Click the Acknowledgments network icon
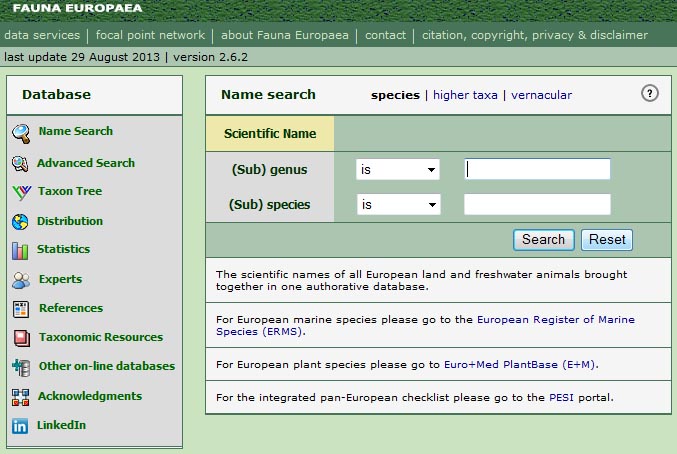Viewport: 677px width, 454px height. tap(20, 397)
